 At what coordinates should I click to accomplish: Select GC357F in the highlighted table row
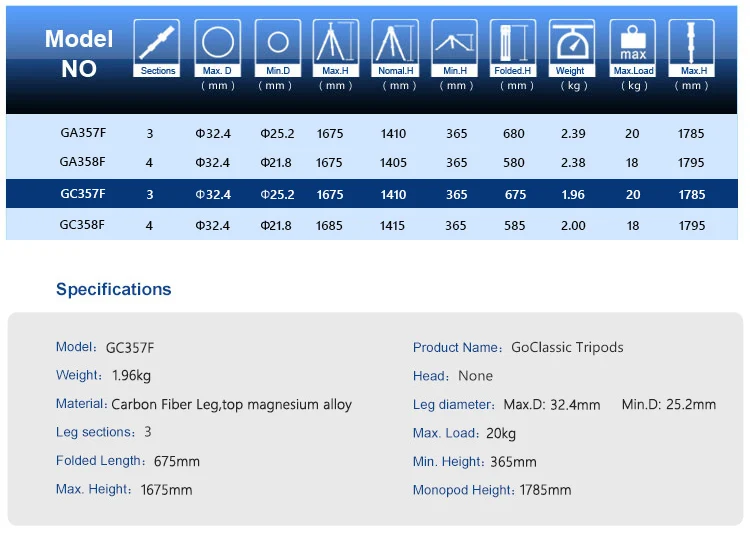83,194
